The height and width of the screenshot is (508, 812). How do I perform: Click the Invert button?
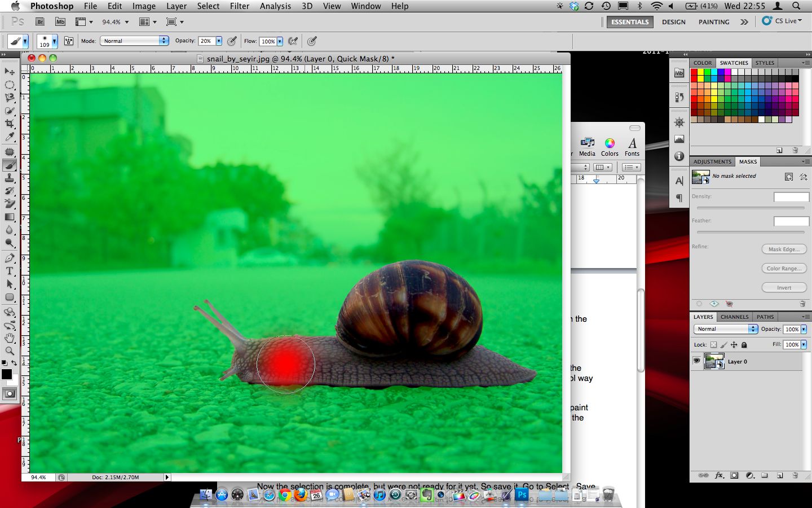(784, 287)
